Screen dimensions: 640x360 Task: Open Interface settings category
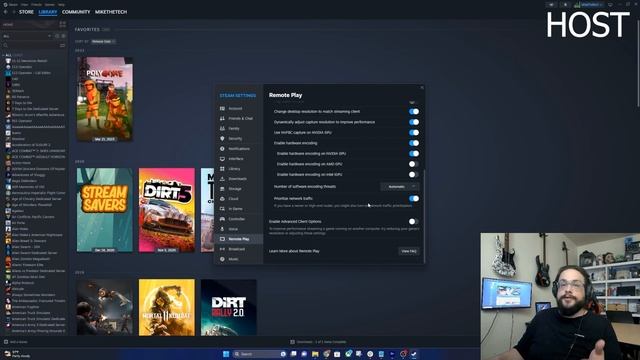point(238,159)
